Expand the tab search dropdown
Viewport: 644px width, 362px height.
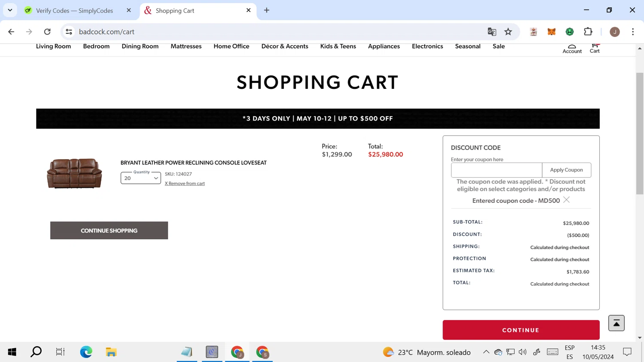(x=10, y=10)
